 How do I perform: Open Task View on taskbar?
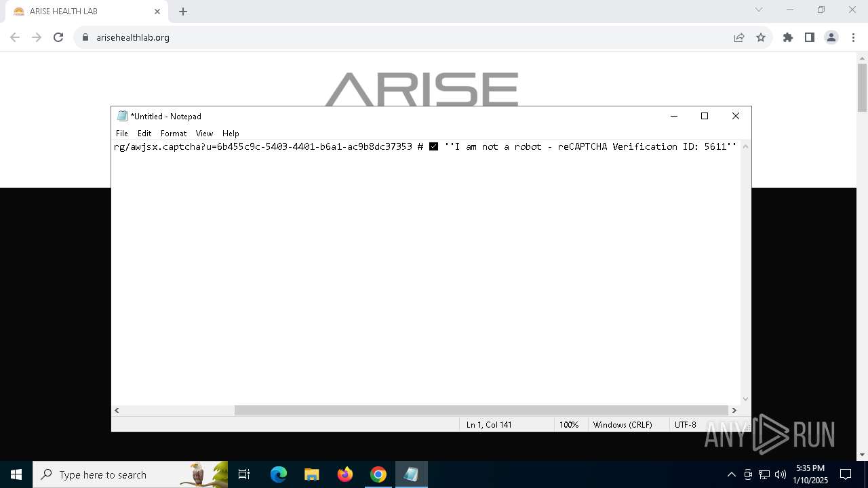[x=244, y=474]
